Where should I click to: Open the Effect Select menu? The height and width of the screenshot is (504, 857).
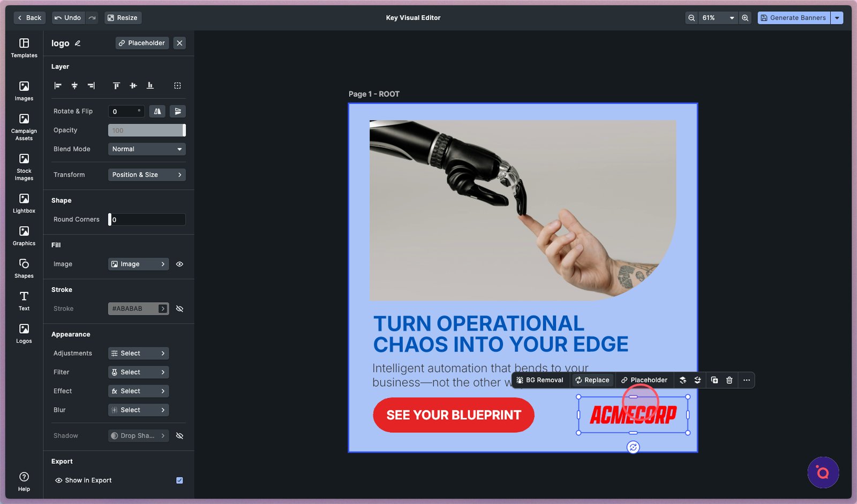tap(139, 391)
